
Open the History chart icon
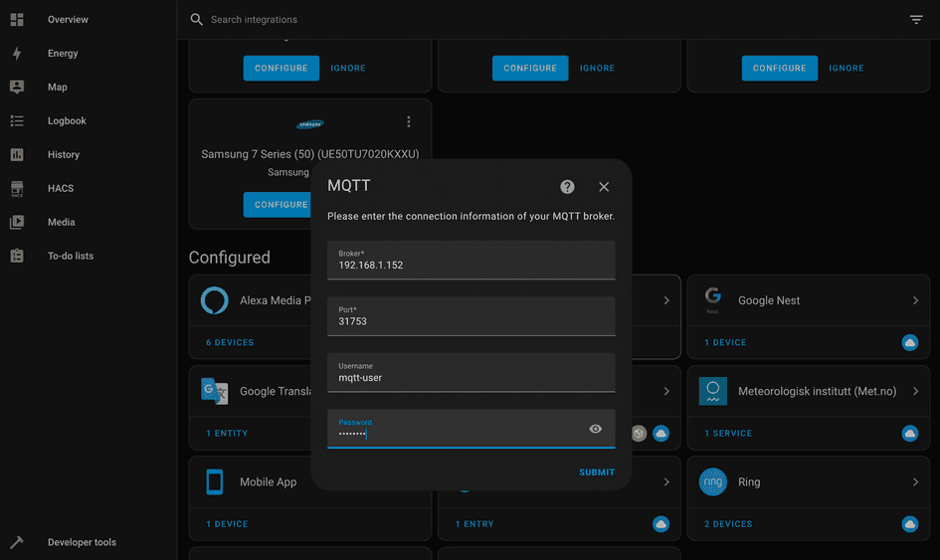[x=17, y=155]
